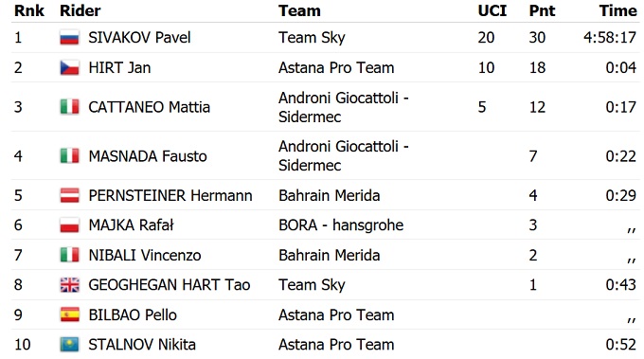Open Team Sky link in first row

312,38
